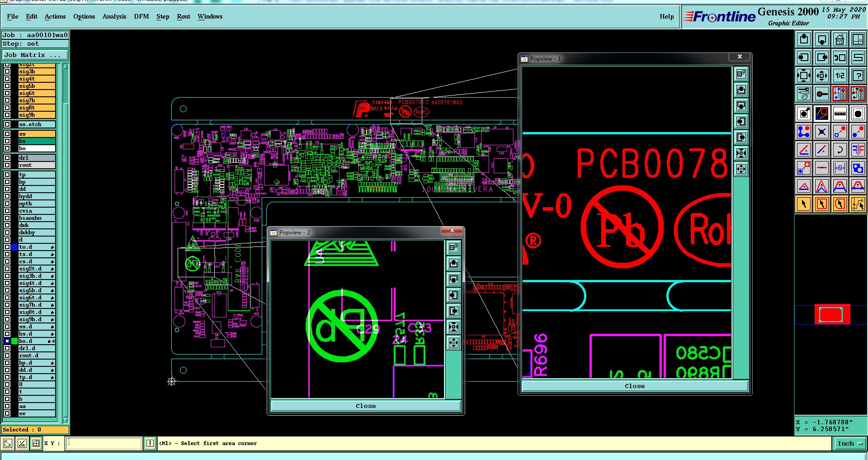Click the X Y coordinate input field
The image size is (868, 460).
104,443
